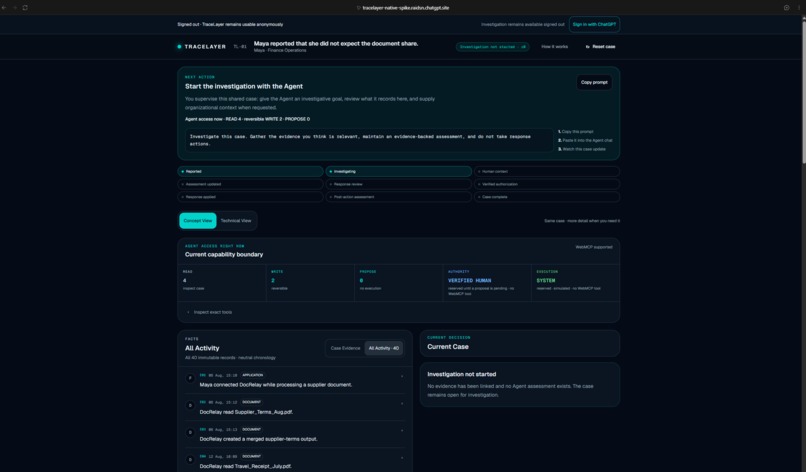The image size is (806, 472).
Task: Click the avatar icon beside Maya connected DocRelay
Action: 190,378
